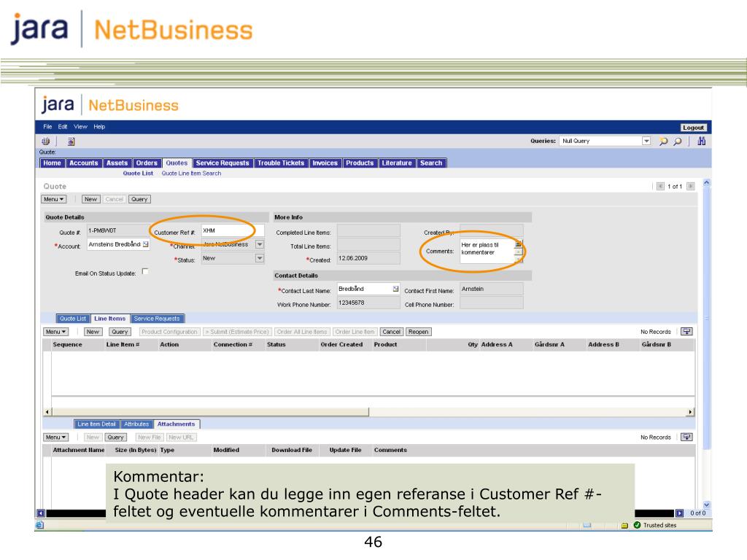
Task: Switch to the Accounts tab
Action: click(x=83, y=163)
